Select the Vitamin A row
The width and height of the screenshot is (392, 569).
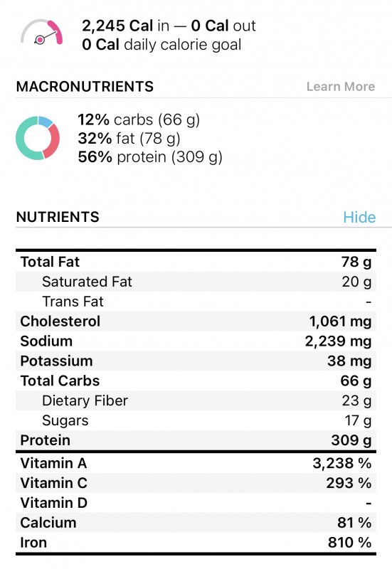[196, 463]
